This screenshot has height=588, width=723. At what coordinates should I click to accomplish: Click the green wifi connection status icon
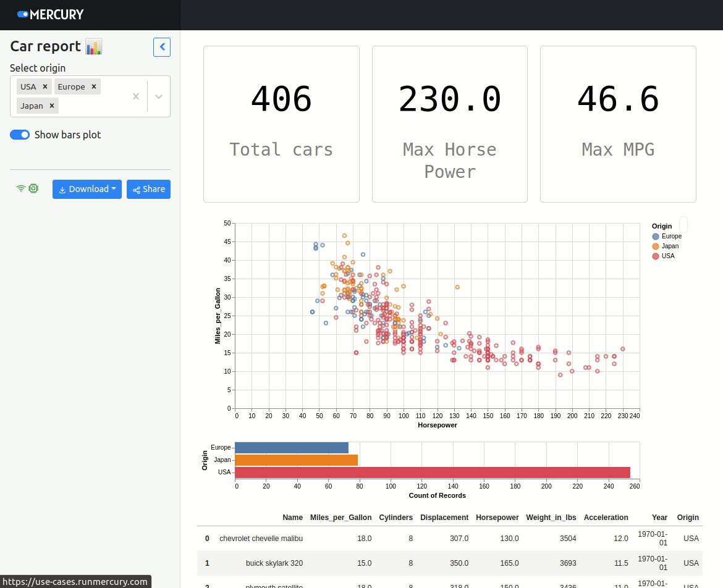click(x=20, y=188)
